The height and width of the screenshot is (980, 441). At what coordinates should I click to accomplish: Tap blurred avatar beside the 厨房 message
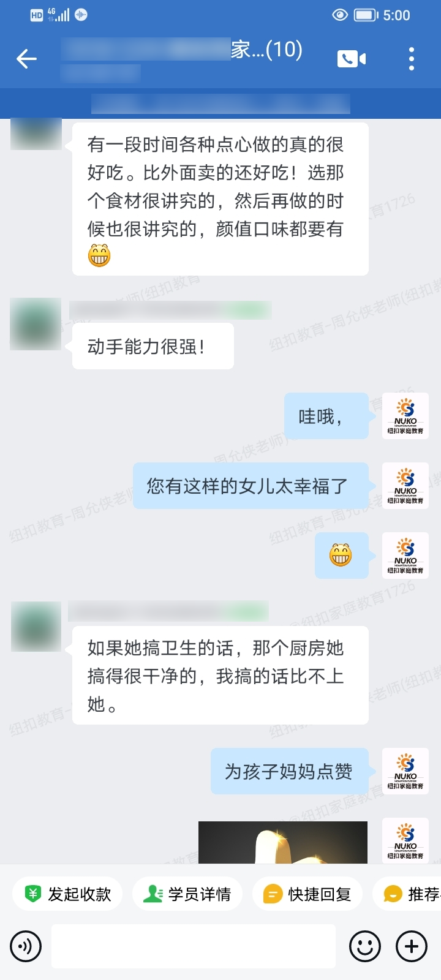[36, 627]
